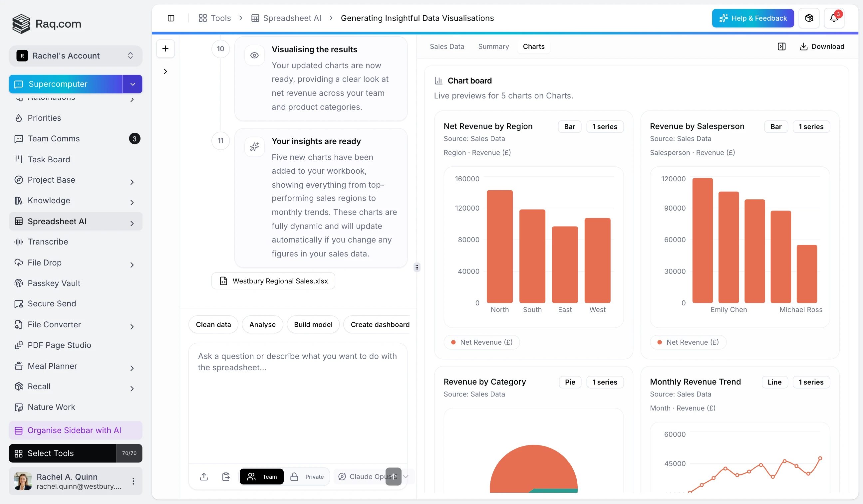Switch visibility to Private mode
The width and height of the screenshot is (863, 504).
307,476
